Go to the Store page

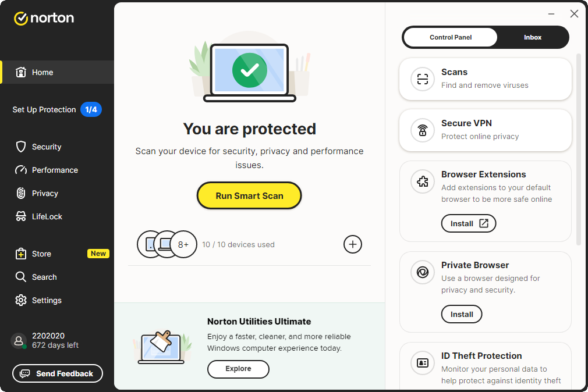(x=41, y=254)
